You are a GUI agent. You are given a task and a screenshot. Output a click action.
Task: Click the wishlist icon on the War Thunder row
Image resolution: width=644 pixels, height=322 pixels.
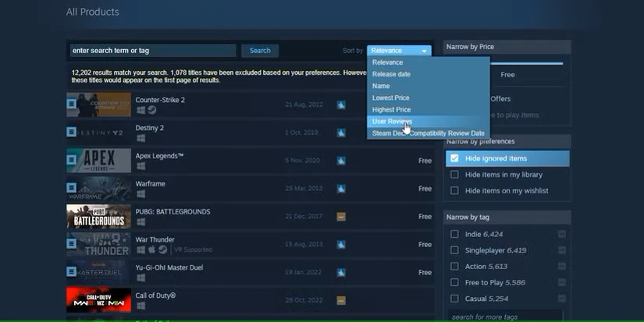72,244
